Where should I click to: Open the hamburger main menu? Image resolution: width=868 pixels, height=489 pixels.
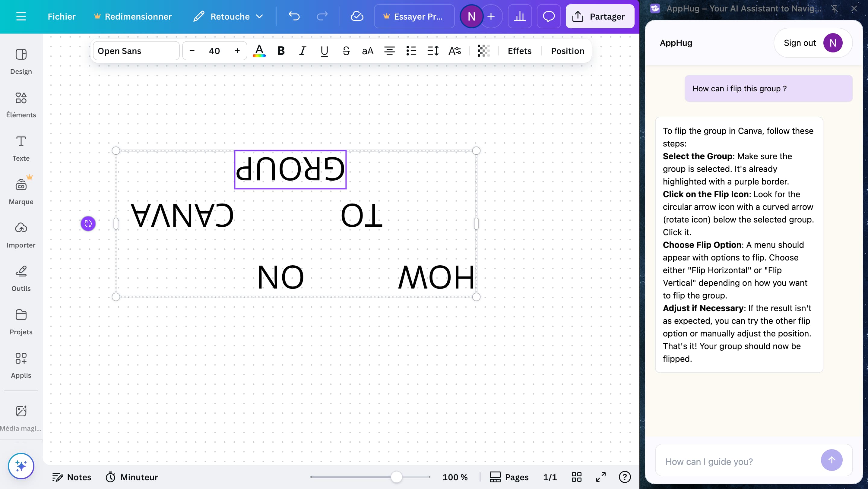point(21,16)
